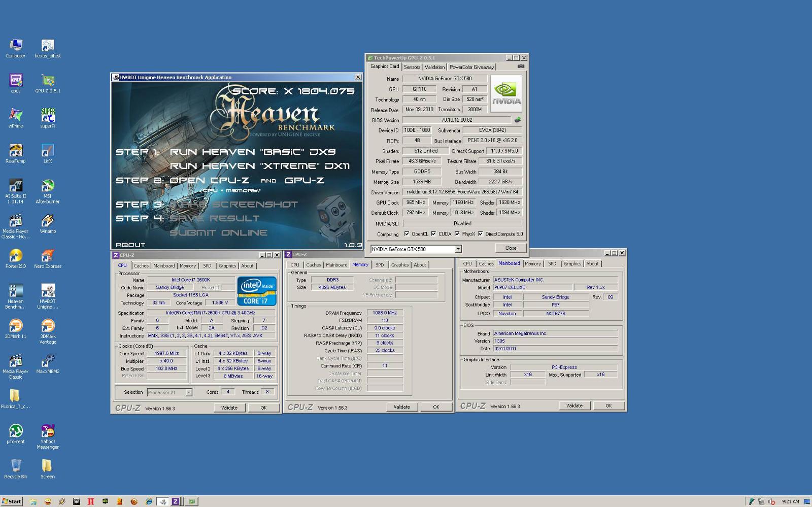The image size is (812, 507).
Task: Select the Yahoo! Messenger desktop icon
Action: tap(48, 436)
